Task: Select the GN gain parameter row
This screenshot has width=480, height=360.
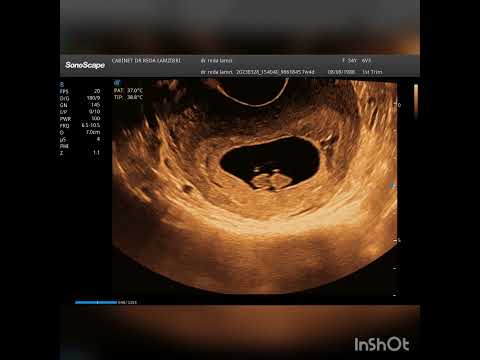Action: coord(80,105)
